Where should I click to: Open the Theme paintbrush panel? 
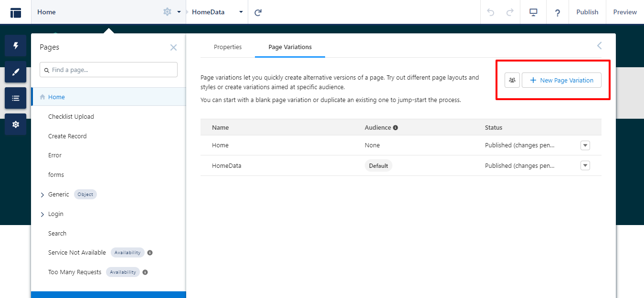[15, 72]
